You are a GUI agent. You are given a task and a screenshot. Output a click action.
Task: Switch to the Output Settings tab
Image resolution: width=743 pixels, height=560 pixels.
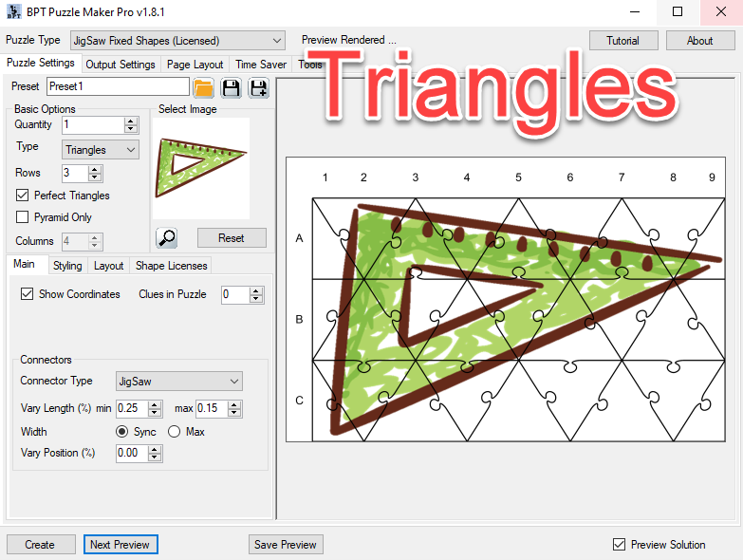pyautogui.click(x=121, y=65)
